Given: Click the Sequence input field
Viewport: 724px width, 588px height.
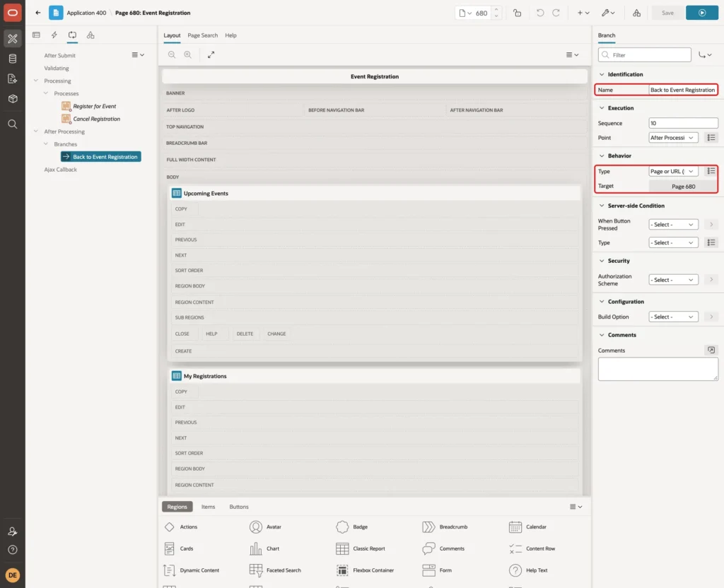Looking at the screenshot, I should click(x=683, y=123).
